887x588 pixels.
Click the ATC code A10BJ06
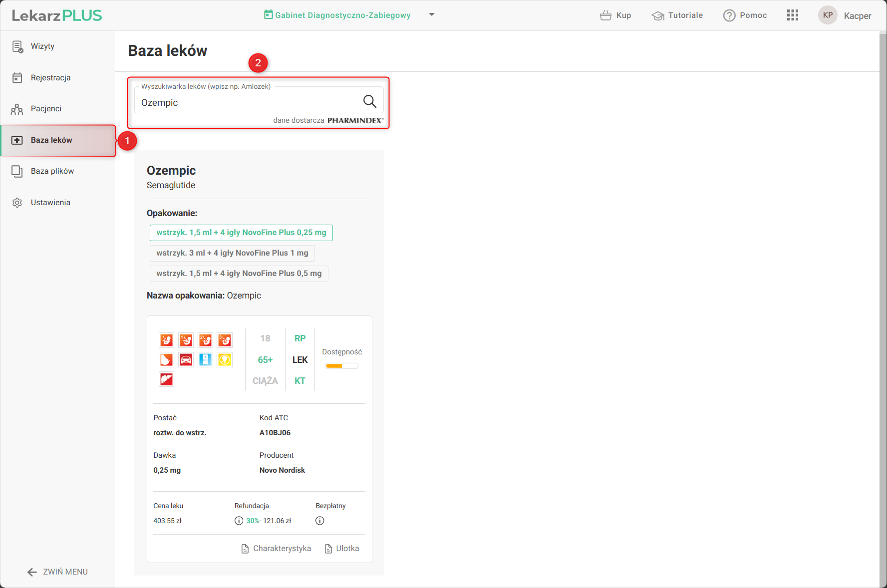tap(275, 433)
